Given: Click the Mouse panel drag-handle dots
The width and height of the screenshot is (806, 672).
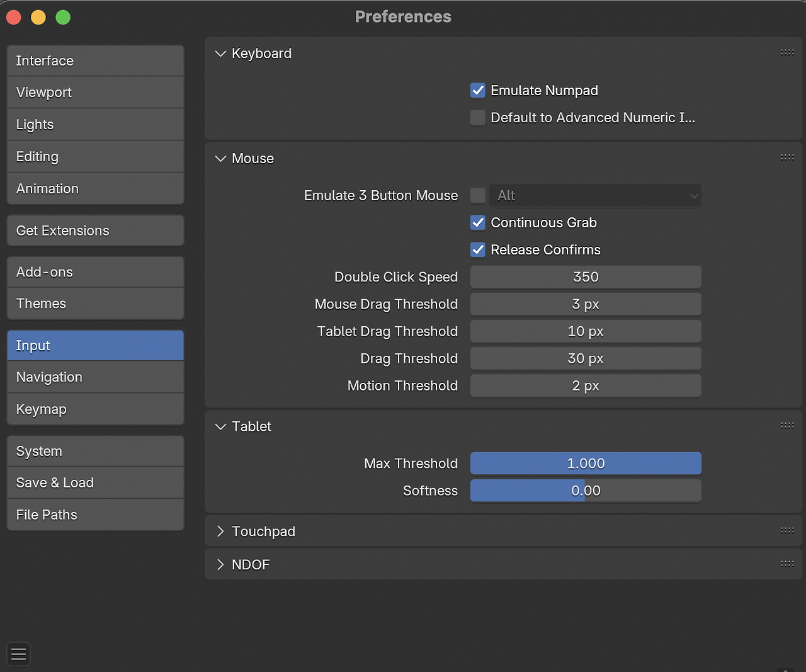Looking at the screenshot, I should pyautogui.click(x=787, y=157).
